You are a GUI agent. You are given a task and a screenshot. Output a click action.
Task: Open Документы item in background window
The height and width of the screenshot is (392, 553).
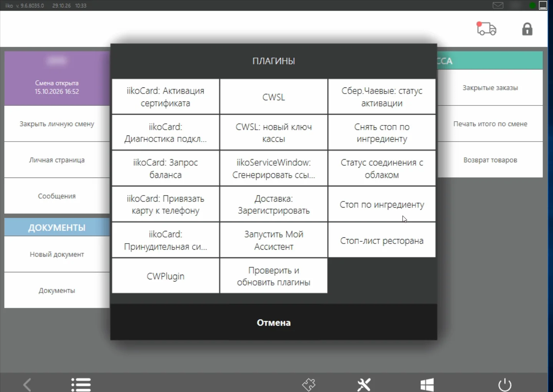pyautogui.click(x=57, y=290)
